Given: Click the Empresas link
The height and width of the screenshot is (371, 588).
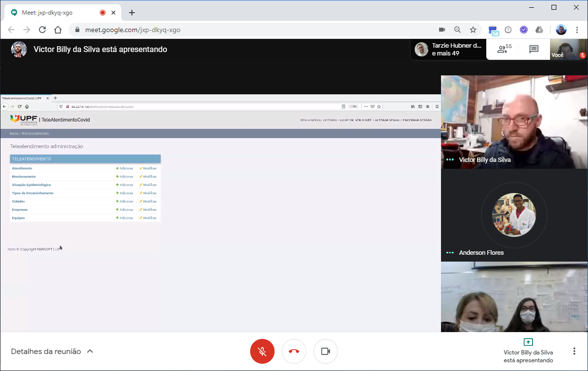Looking at the screenshot, I should [x=20, y=210].
